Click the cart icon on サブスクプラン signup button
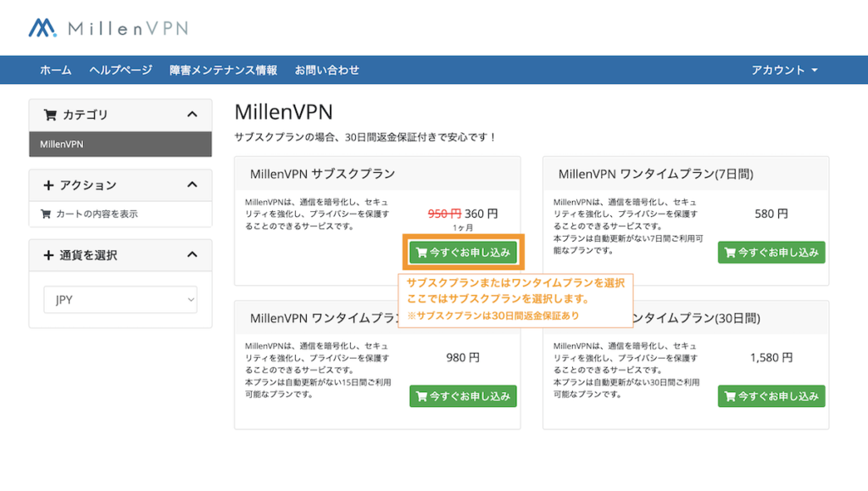868x491 pixels. tap(421, 252)
